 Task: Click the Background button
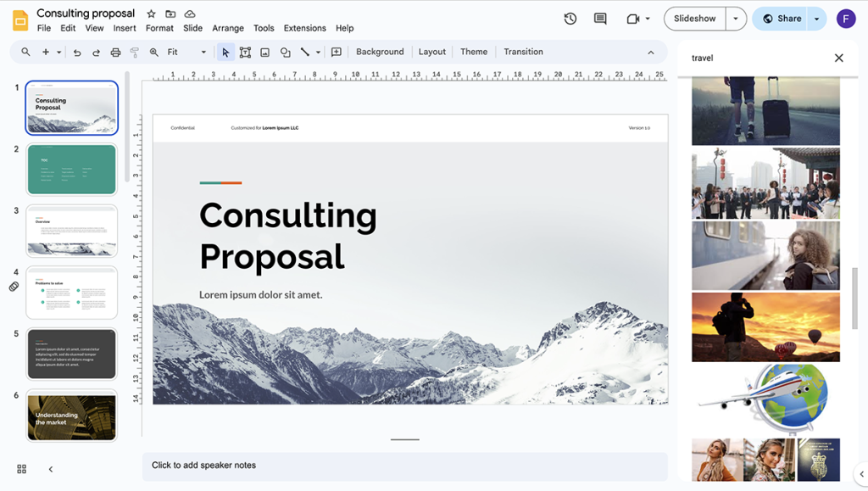pyautogui.click(x=379, y=52)
